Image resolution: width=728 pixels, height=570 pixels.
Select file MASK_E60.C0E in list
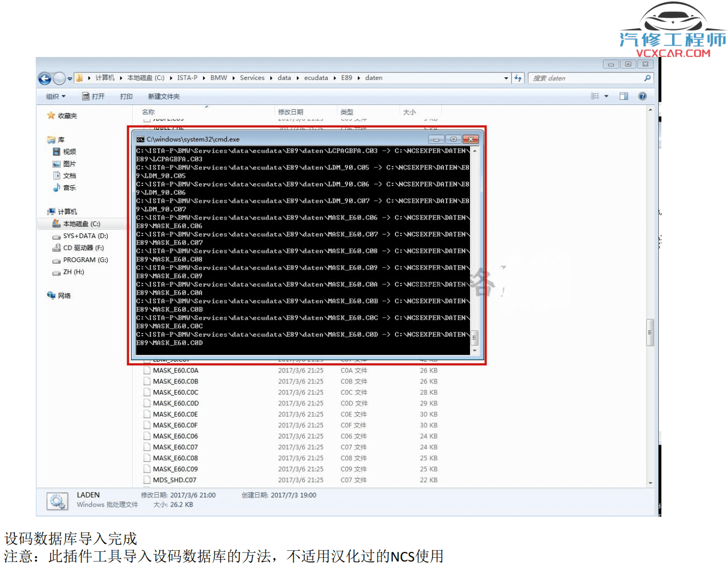175,414
